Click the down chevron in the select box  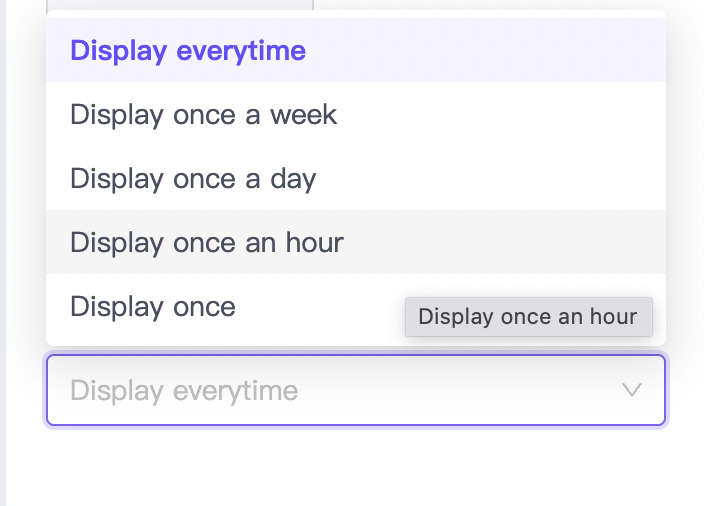pos(631,390)
